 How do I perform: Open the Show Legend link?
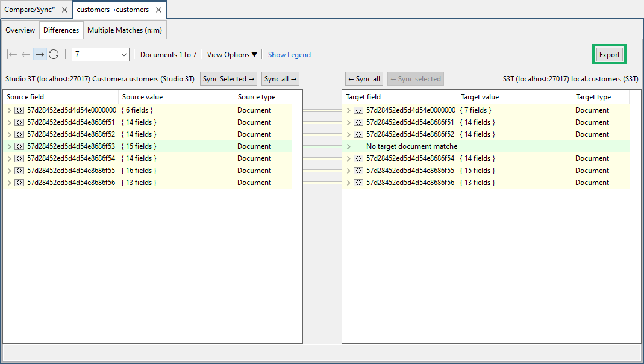pyautogui.click(x=289, y=54)
